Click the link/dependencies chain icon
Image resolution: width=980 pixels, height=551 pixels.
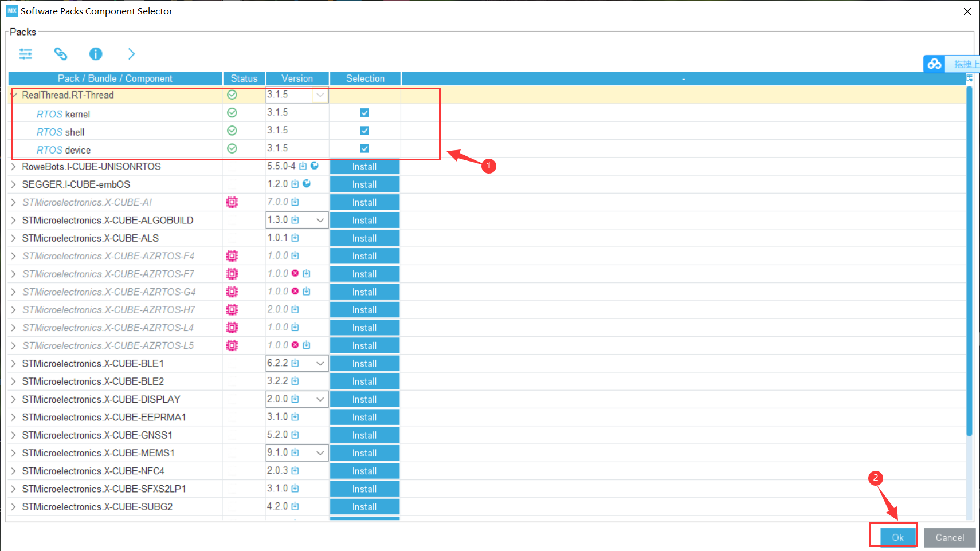point(61,54)
